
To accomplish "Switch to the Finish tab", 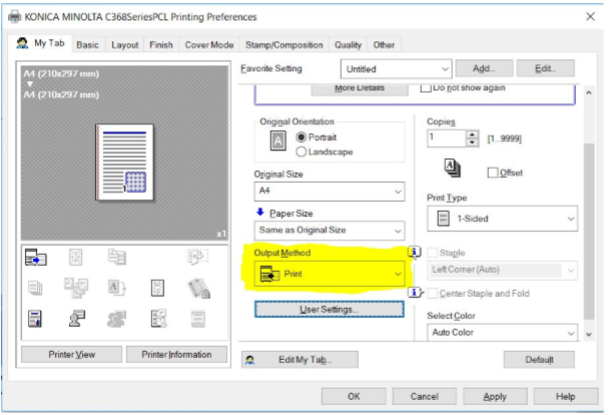I will click(x=161, y=45).
